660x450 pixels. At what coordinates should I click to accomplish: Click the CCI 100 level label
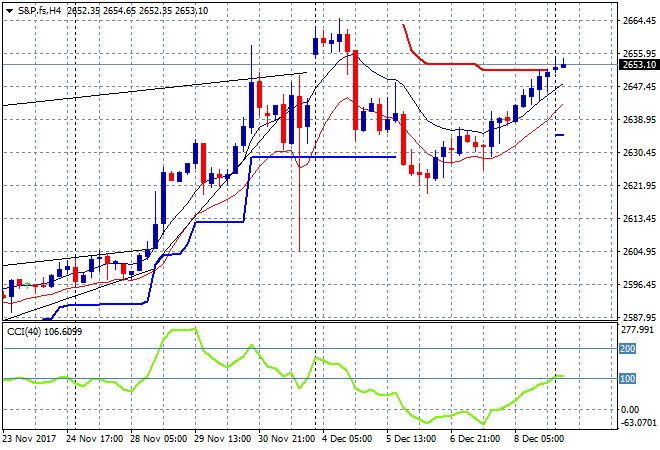[x=627, y=378]
